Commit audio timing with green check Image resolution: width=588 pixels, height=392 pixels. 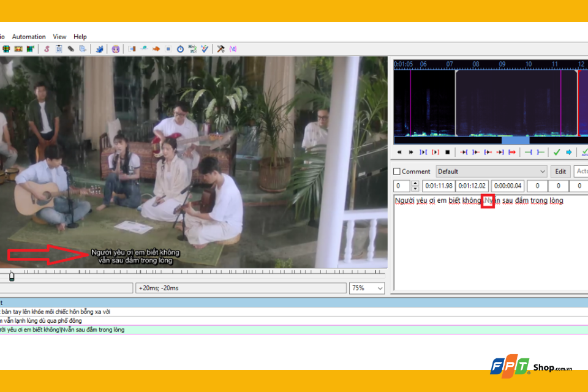coord(557,153)
